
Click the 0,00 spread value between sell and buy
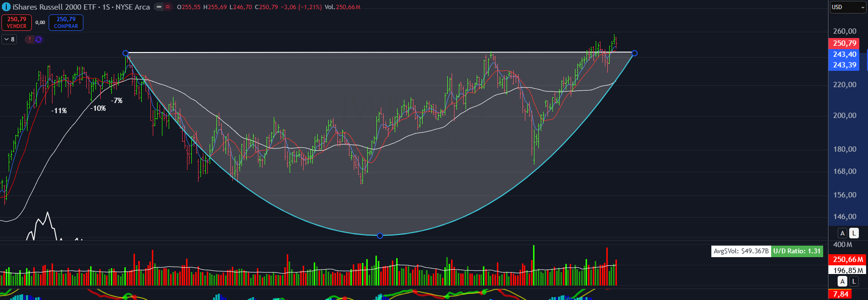[x=40, y=23]
